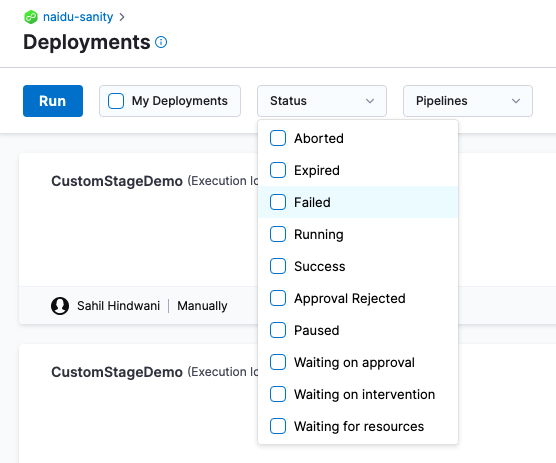Click the breadcrumb chevron after naidu-sanity
Screen dimensions: 556x463
pos(122,17)
